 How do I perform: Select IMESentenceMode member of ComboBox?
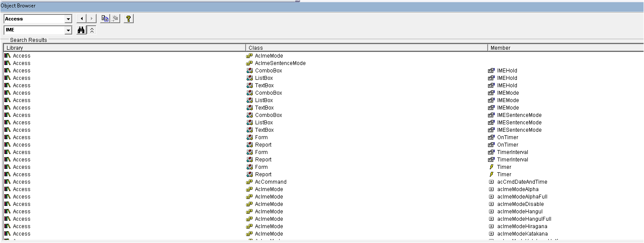[519, 115]
